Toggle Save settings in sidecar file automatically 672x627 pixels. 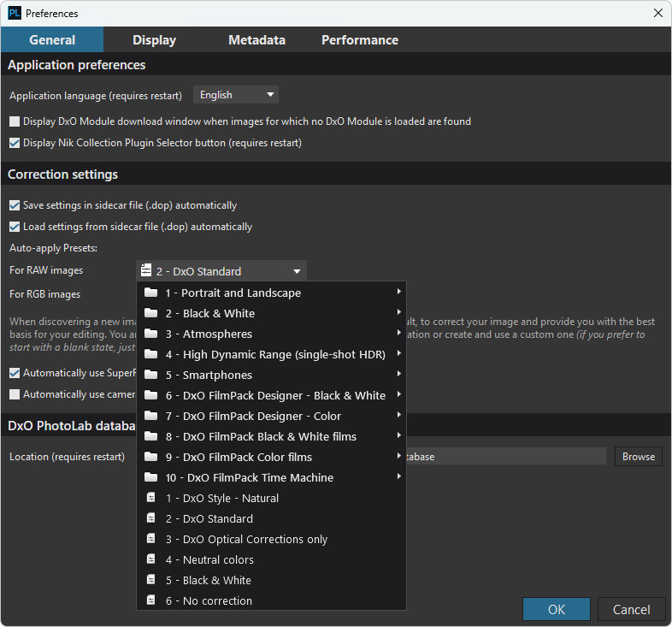(15, 206)
